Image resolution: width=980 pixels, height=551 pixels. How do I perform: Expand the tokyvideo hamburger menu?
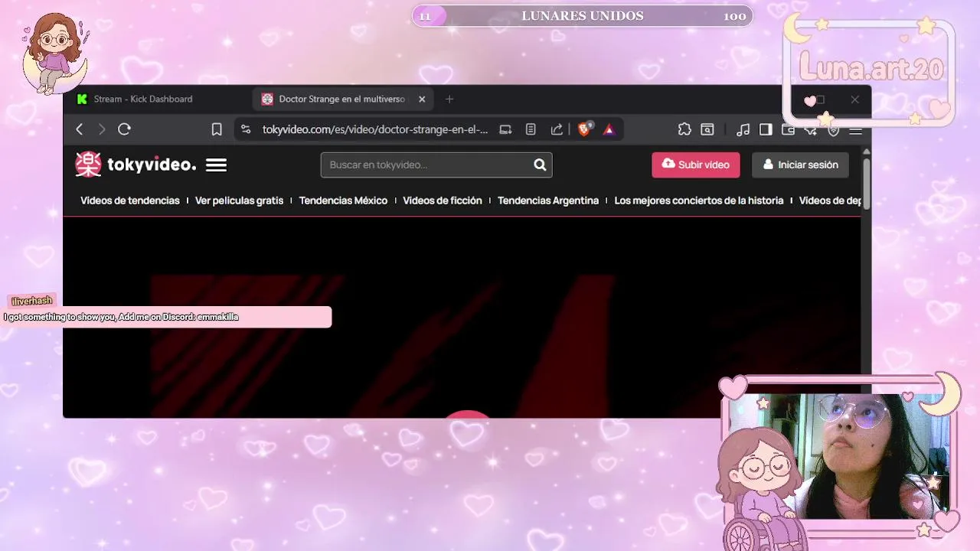[x=216, y=165]
